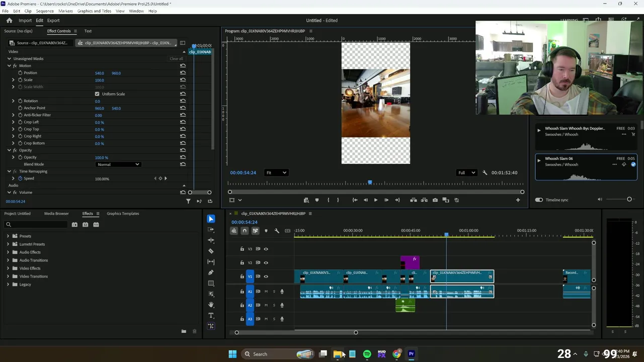This screenshot has width=644, height=362.
Task: Click the Export workspace button
Action: 53,21
